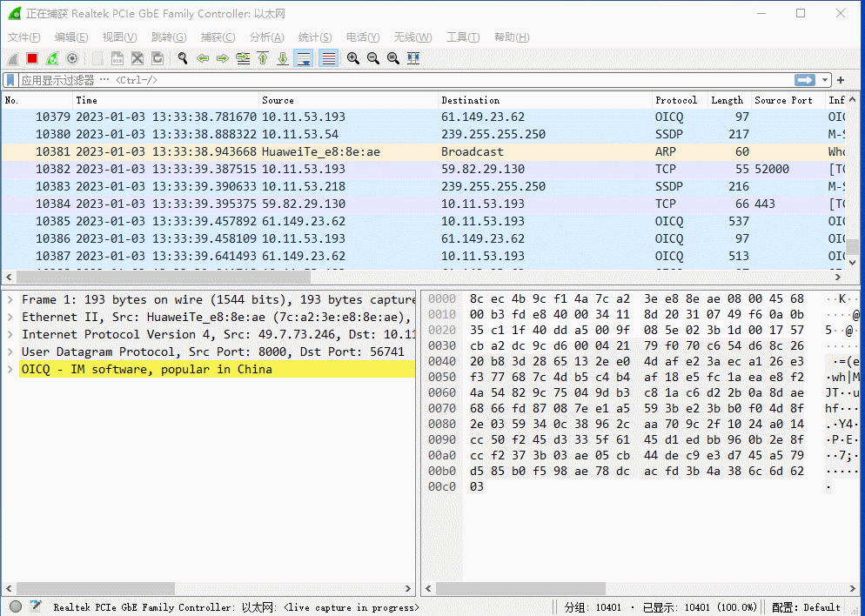
Task: Jump to the first packet
Action: pyautogui.click(x=263, y=58)
